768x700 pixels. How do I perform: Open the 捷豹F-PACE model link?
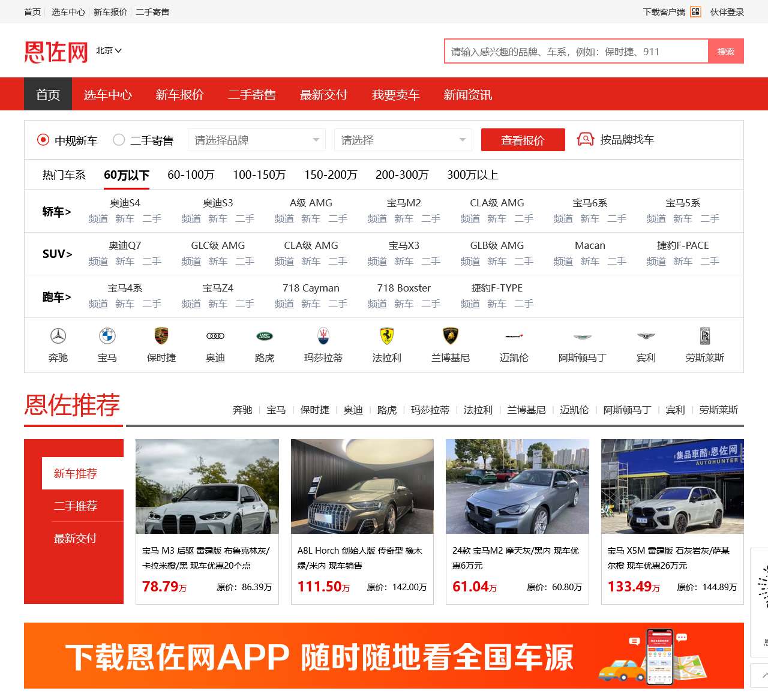(x=683, y=245)
